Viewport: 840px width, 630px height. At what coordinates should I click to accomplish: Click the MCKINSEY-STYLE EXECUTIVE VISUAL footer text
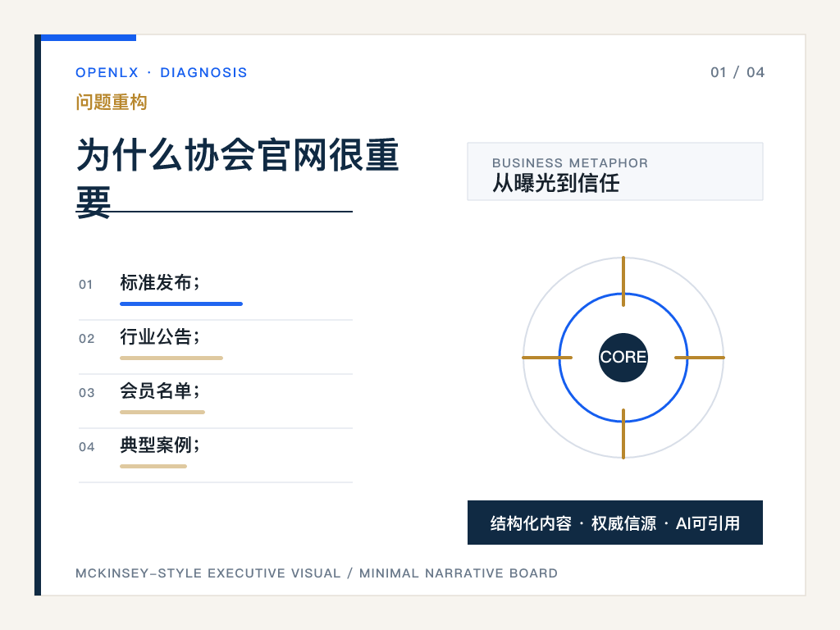pos(317,573)
